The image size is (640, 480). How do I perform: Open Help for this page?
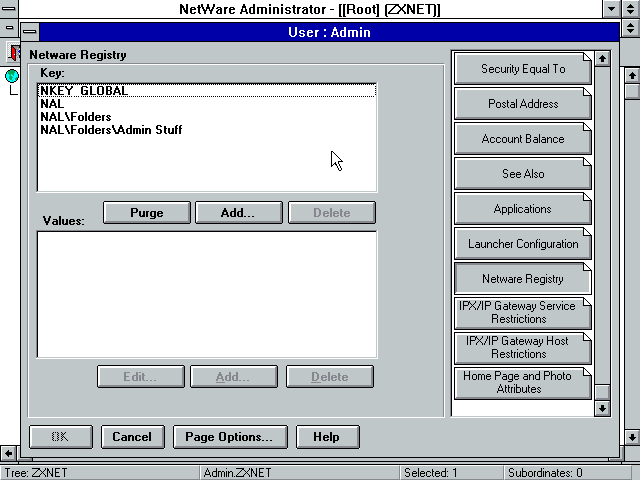[x=328, y=437]
